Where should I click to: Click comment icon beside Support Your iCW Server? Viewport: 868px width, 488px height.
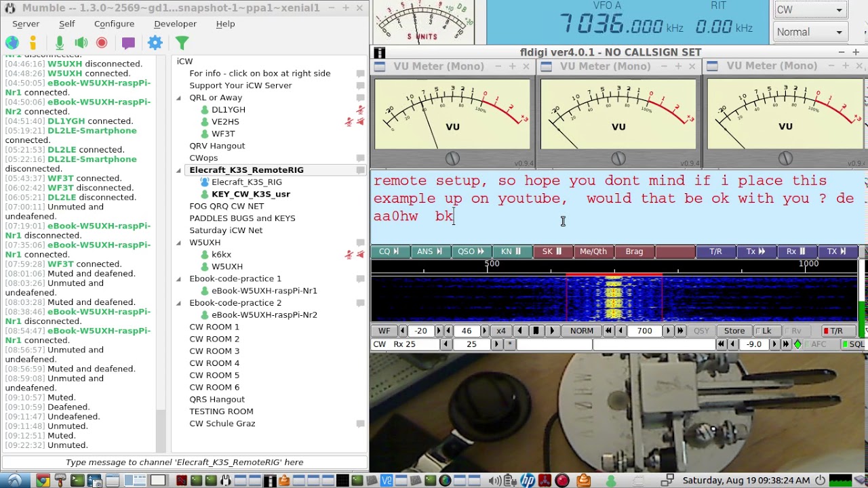[x=361, y=85]
